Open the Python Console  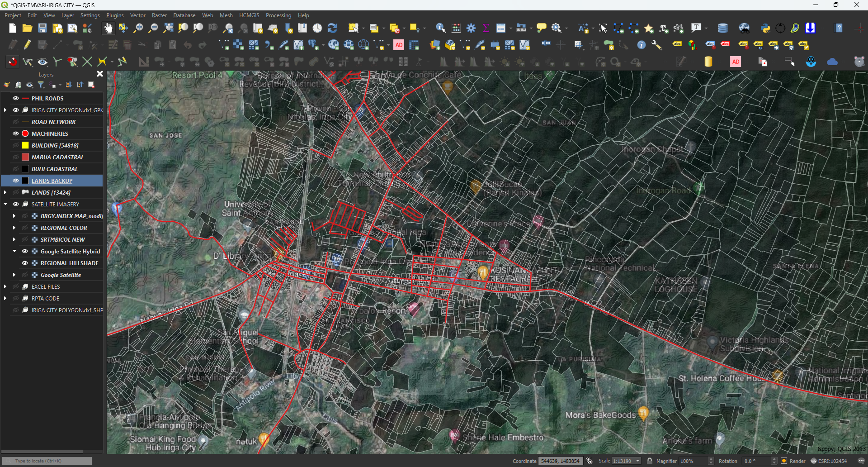765,28
